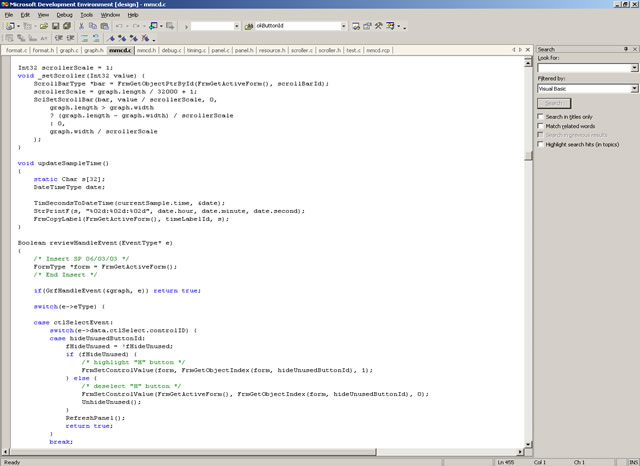
Task: Open the Filtered by Visual Basic dropdown
Action: [x=634, y=89]
